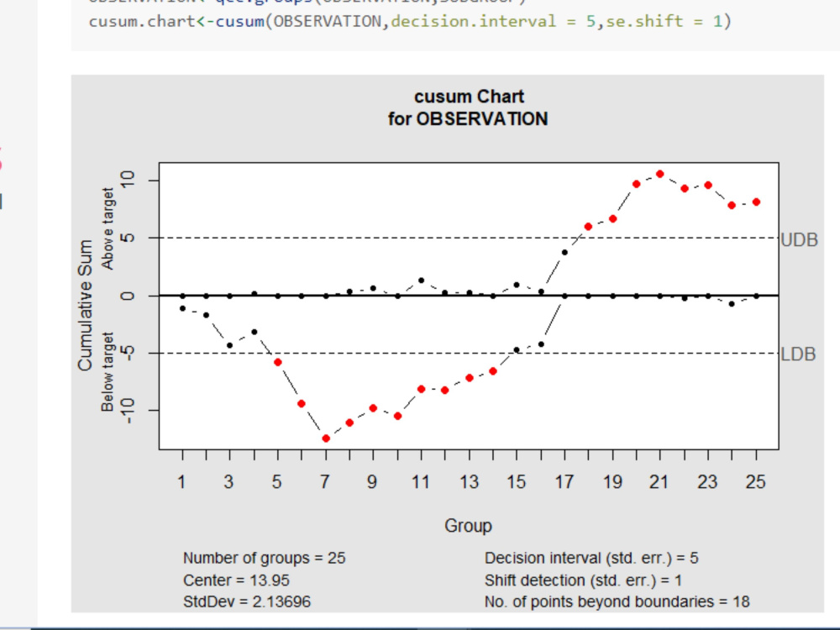Click the No. of points beyond boundaries text

pyautogui.click(x=619, y=601)
